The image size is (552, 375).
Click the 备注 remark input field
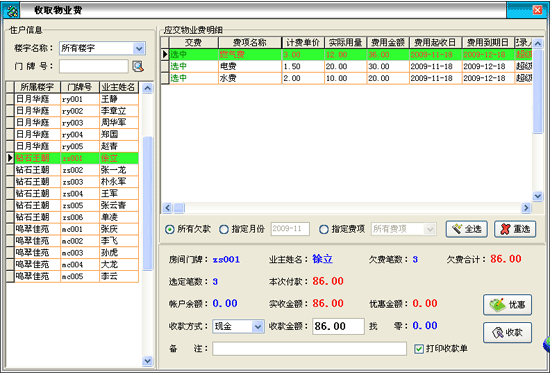309,349
